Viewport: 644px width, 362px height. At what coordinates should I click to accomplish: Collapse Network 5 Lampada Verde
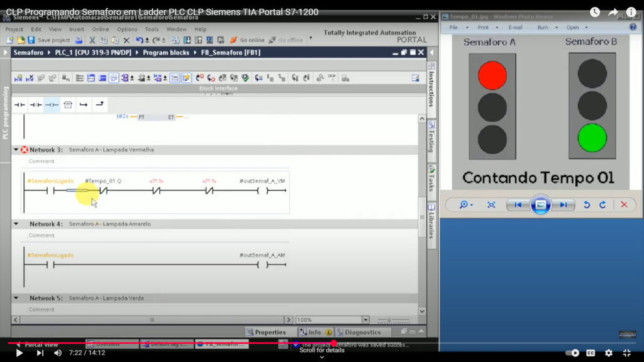tap(16, 299)
